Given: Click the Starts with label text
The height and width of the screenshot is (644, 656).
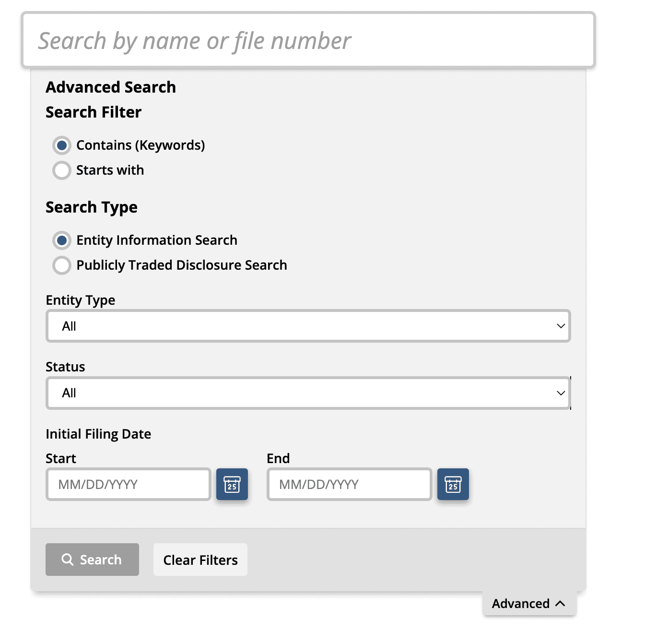Looking at the screenshot, I should pos(110,170).
